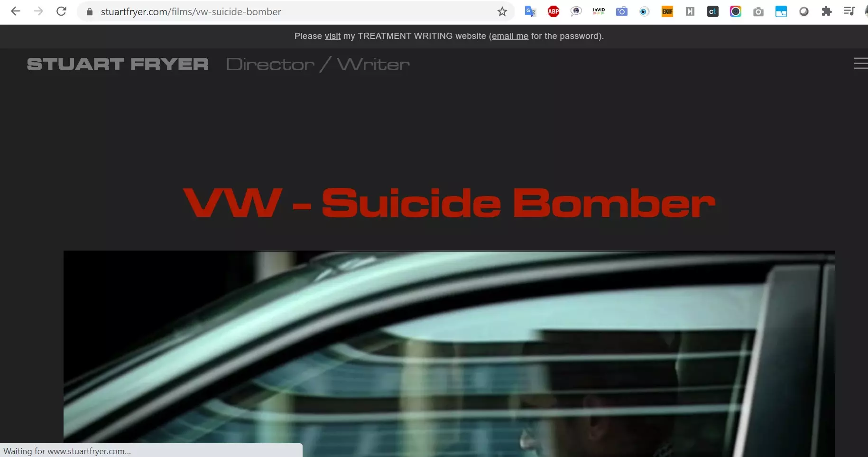Open the Extensions puzzle-piece menu
868x457 pixels.
tap(826, 11)
